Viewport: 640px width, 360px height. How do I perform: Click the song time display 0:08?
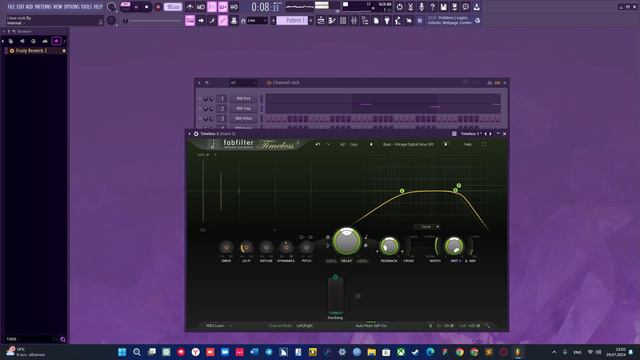[265, 7]
